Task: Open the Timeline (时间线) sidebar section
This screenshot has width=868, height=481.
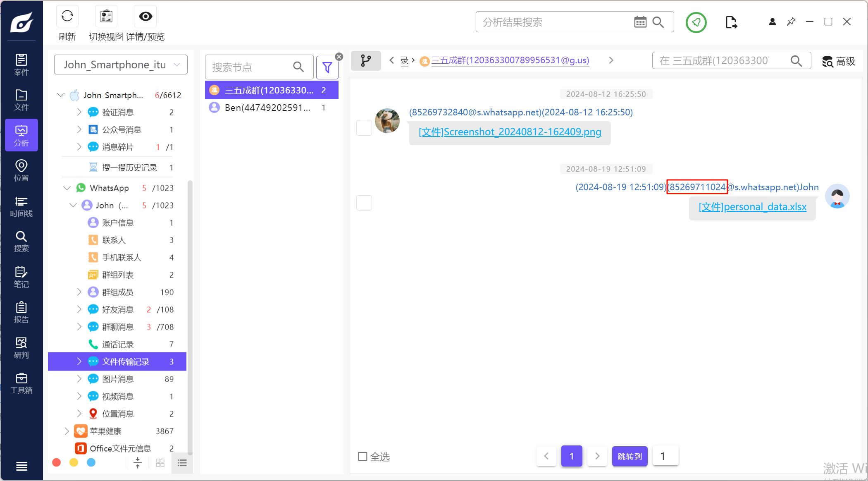Action: point(21,206)
